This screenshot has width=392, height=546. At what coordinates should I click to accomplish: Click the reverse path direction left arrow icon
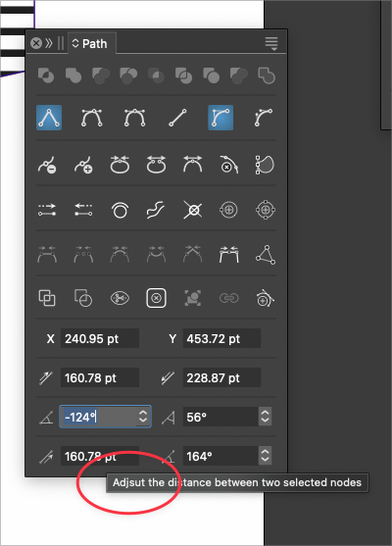83,210
